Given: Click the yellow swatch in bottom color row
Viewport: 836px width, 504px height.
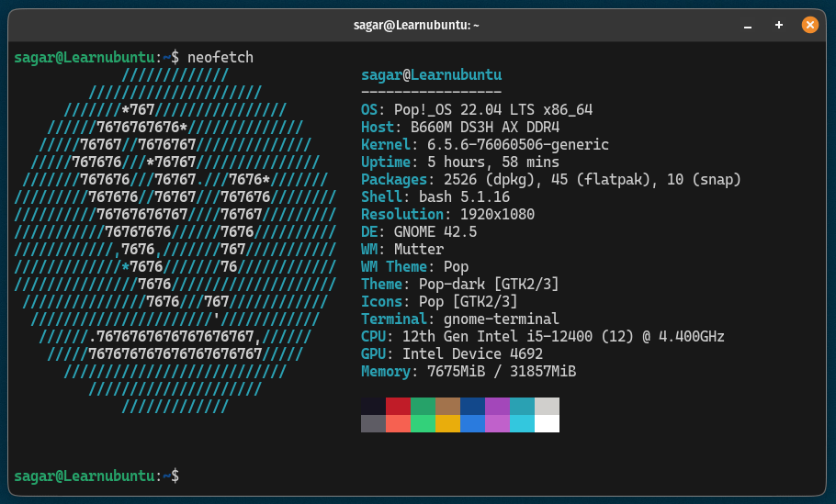Looking at the screenshot, I should (448, 423).
